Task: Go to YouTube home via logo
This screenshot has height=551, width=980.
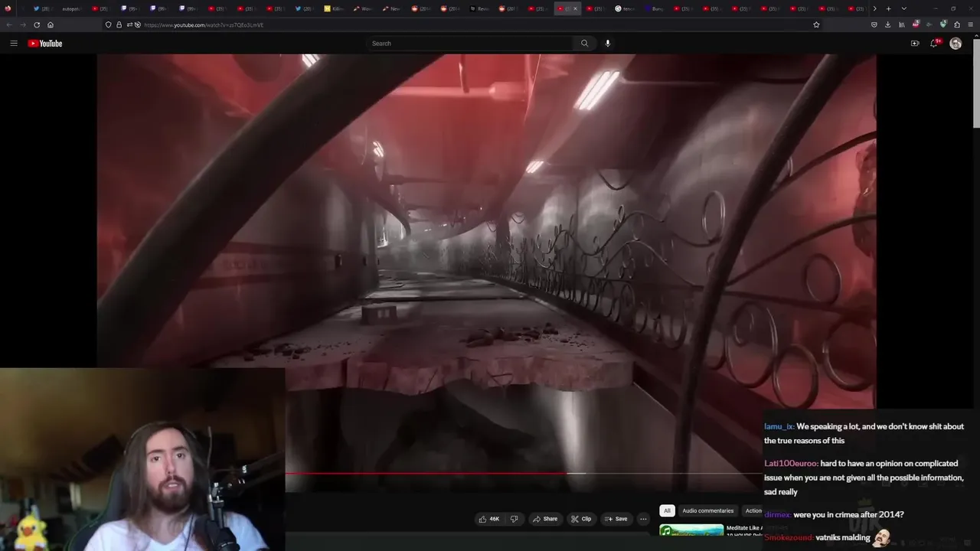Action: point(45,44)
